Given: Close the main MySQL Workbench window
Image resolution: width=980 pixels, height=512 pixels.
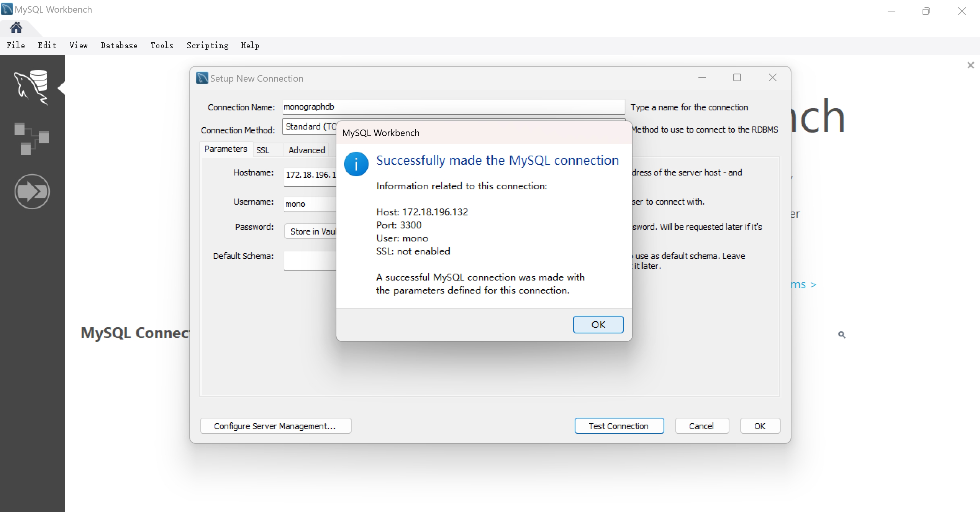Looking at the screenshot, I should [x=962, y=11].
